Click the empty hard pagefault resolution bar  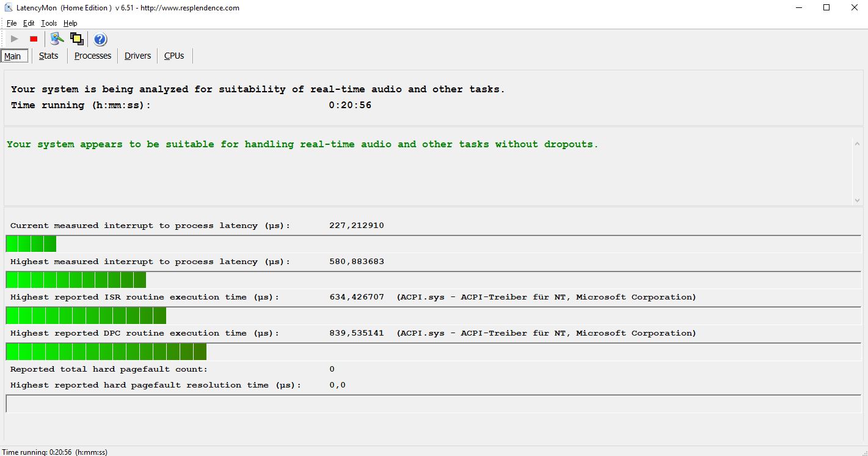click(x=433, y=403)
